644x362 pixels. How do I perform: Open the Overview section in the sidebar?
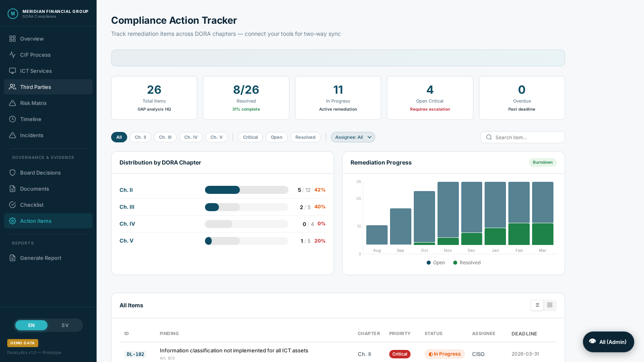click(x=32, y=39)
